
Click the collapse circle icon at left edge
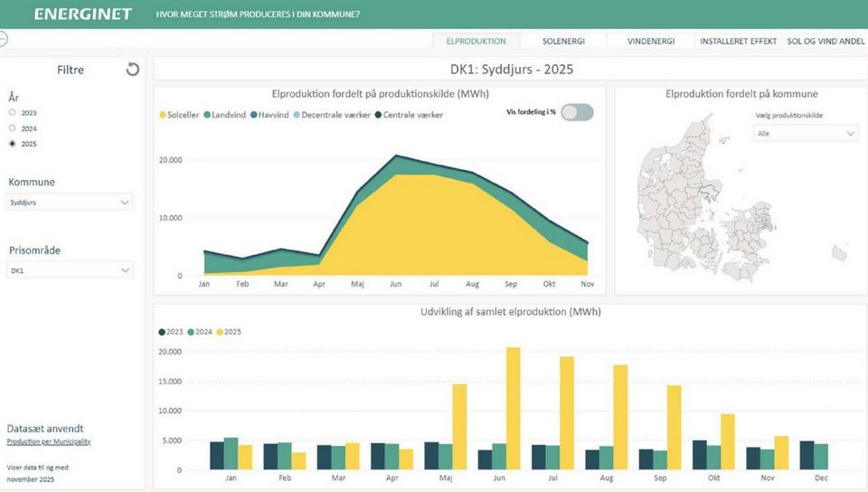pyautogui.click(x=3, y=39)
